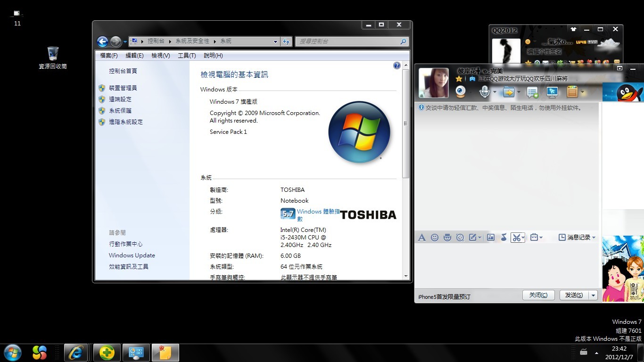Image resolution: width=644 pixels, height=362 pixels.
Task: Open remote desktop monitor icon in QQ chat
Action: (x=552, y=91)
